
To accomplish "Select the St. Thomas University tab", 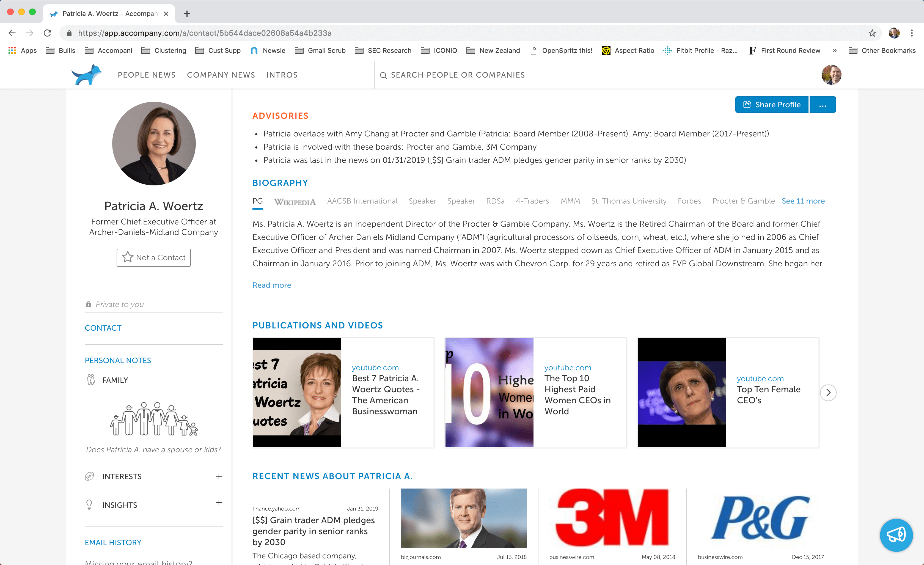I will coord(629,201).
